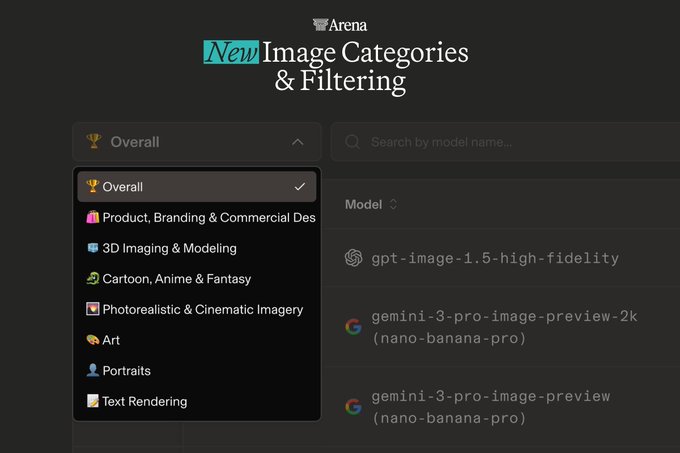
Task: Sort by the Model column header
Action: tap(363, 205)
